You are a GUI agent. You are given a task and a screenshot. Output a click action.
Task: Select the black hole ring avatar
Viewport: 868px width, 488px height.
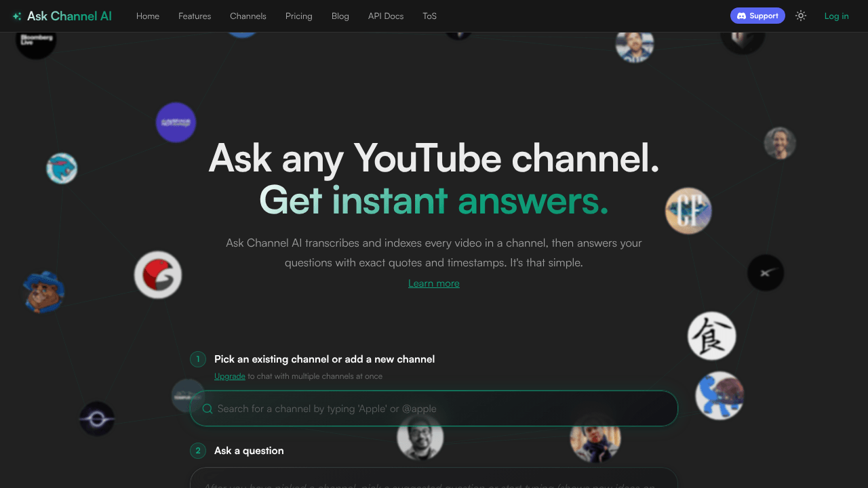point(97,419)
